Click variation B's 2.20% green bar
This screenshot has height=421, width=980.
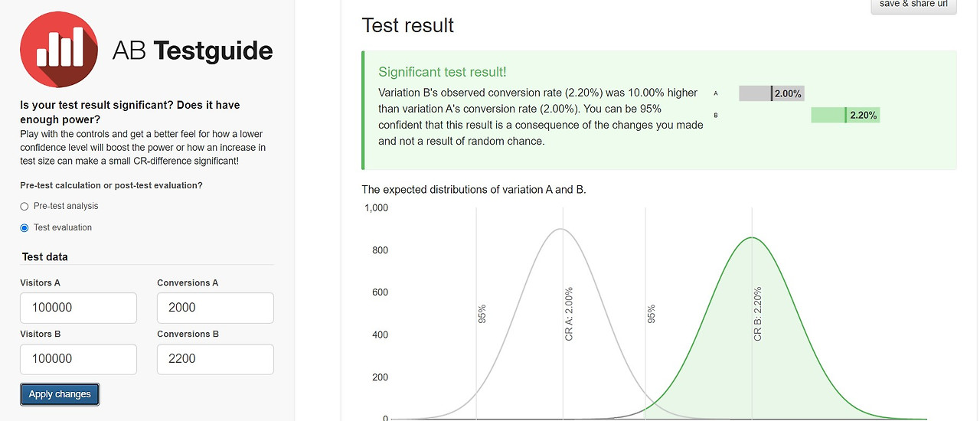[x=845, y=116]
